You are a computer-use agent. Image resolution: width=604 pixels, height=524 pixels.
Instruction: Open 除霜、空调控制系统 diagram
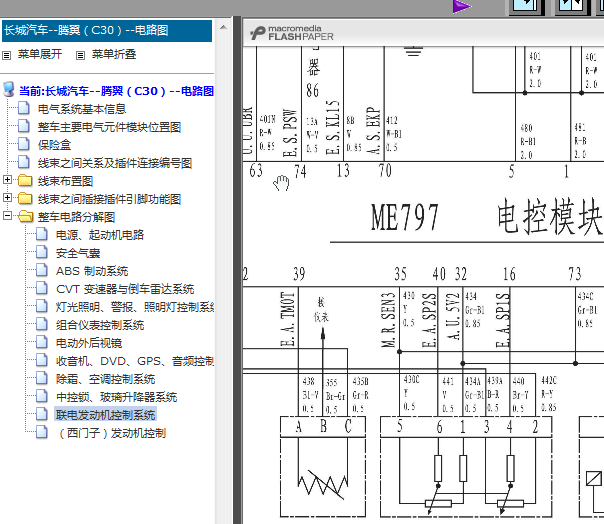tap(105, 379)
